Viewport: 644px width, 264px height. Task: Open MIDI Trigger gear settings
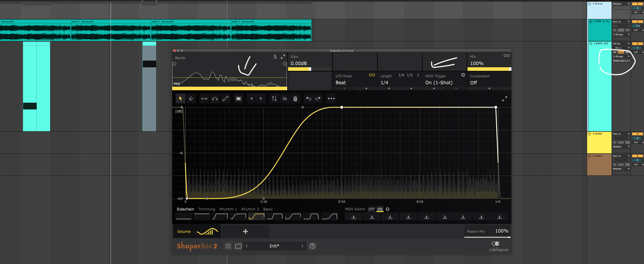pyautogui.click(x=463, y=75)
